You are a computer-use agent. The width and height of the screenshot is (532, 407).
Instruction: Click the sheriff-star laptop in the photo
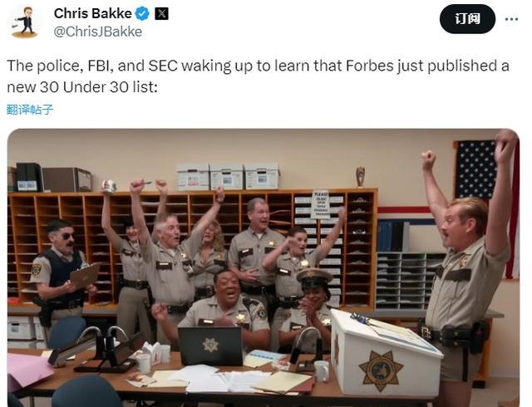pyautogui.click(x=210, y=346)
